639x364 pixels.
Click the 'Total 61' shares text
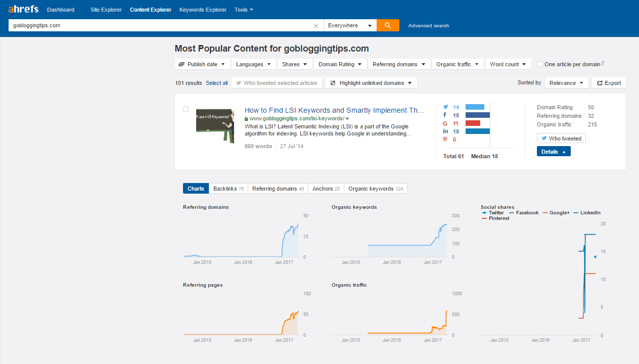click(453, 156)
